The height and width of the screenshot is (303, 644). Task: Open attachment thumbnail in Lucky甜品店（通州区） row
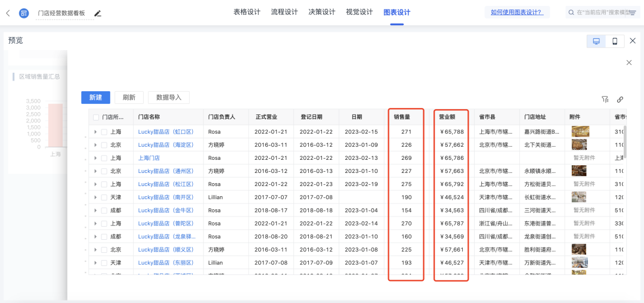pos(579,171)
